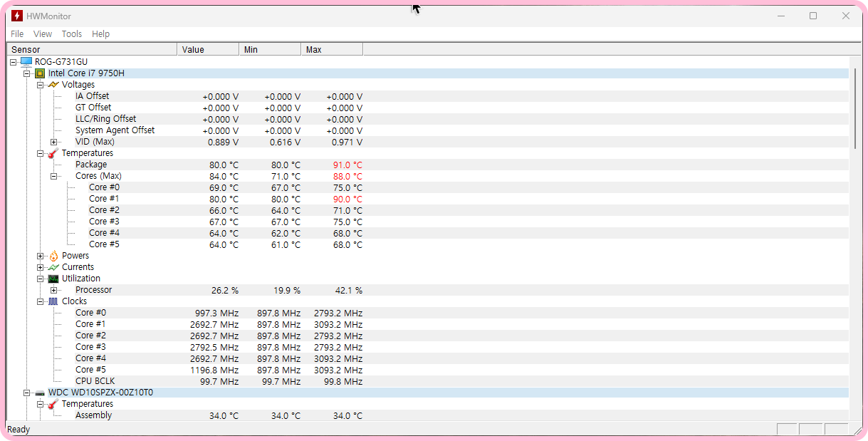Click the red 90.0 °C Core #1 max

click(x=347, y=199)
